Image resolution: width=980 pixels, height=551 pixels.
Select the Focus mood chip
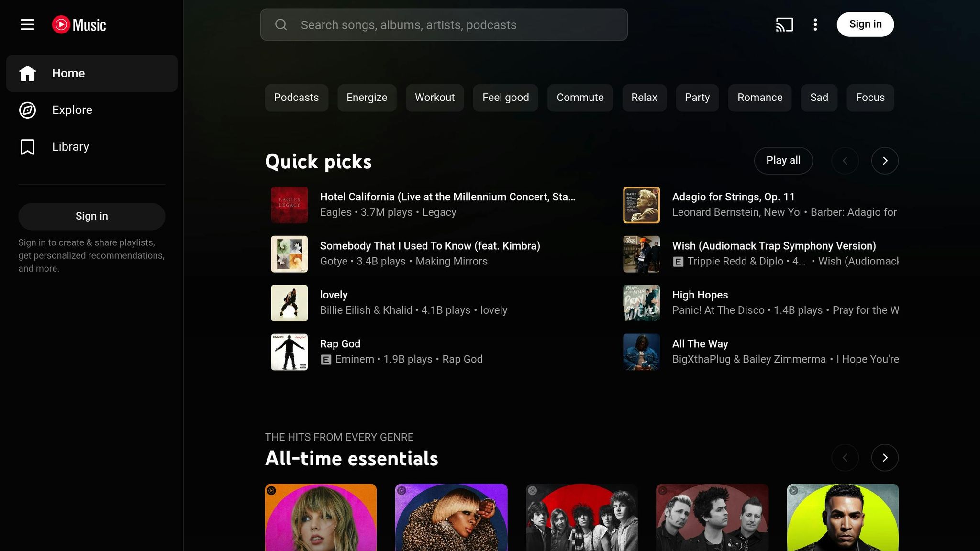click(870, 98)
